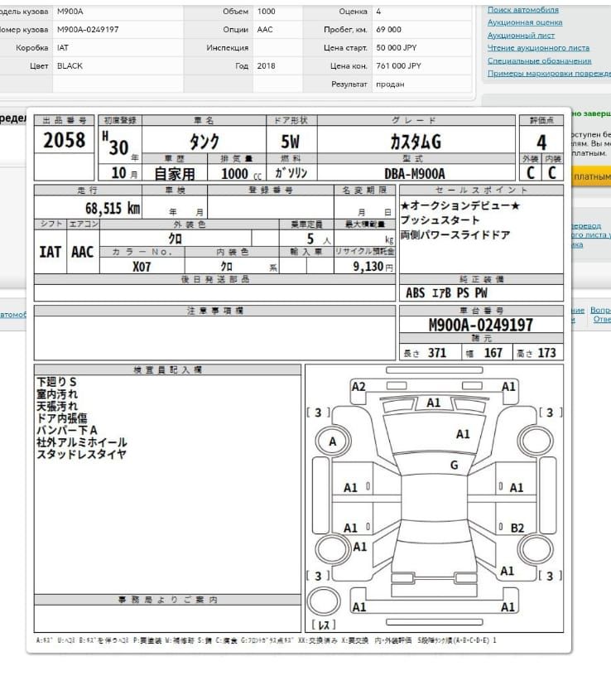Open 'Чтение аукционного листа' link
611x700 pixels.
(538, 48)
